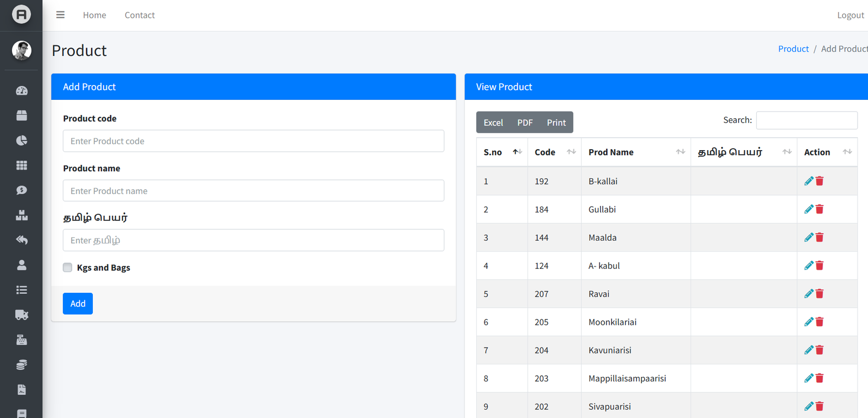Click the table Search box
This screenshot has width=868, height=418.
click(807, 120)
